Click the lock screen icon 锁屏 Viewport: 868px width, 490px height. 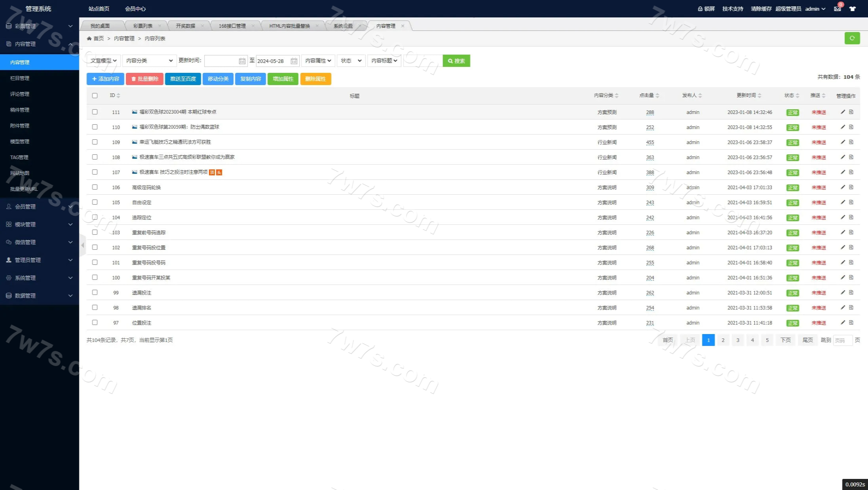706,9
